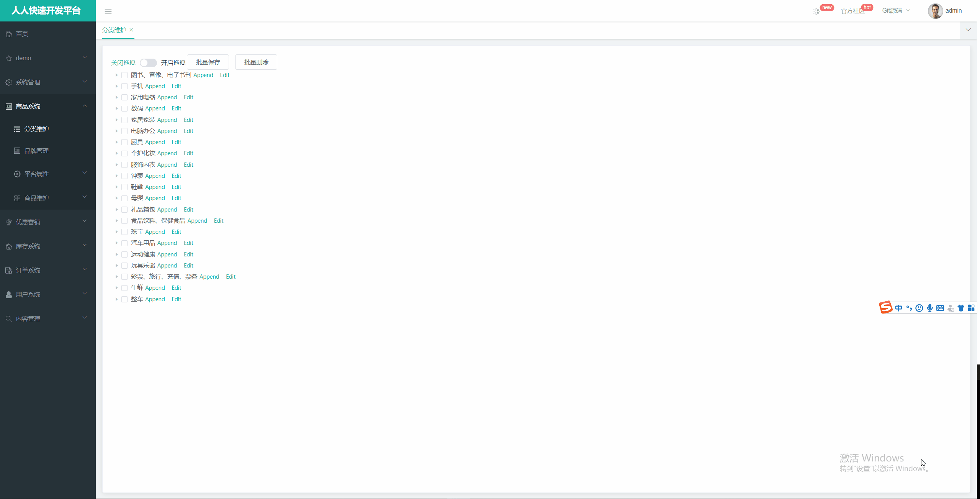Open the settings gear icon with new badge

(x=816, y=11)
